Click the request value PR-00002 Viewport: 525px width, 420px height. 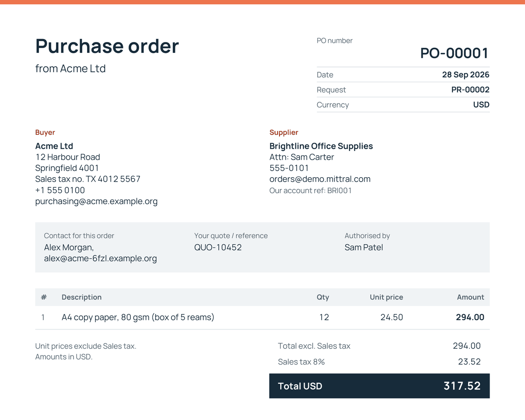pos(470,90)
